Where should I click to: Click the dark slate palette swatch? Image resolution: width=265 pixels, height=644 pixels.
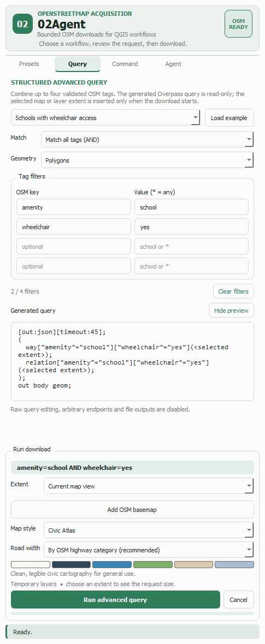71,565
